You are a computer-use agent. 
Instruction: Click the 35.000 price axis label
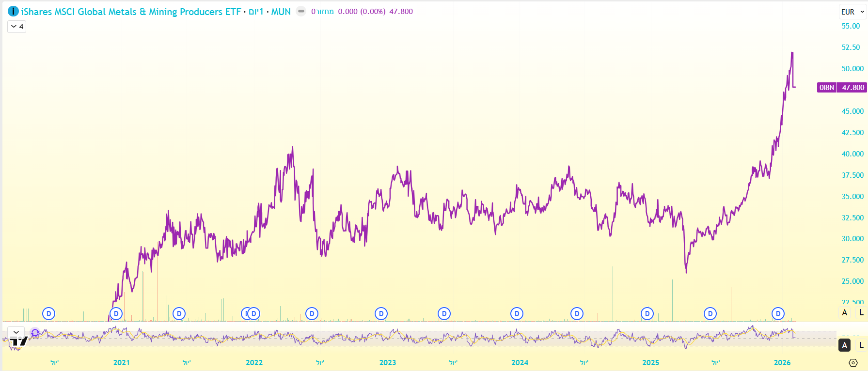click(x=852, y=197)
